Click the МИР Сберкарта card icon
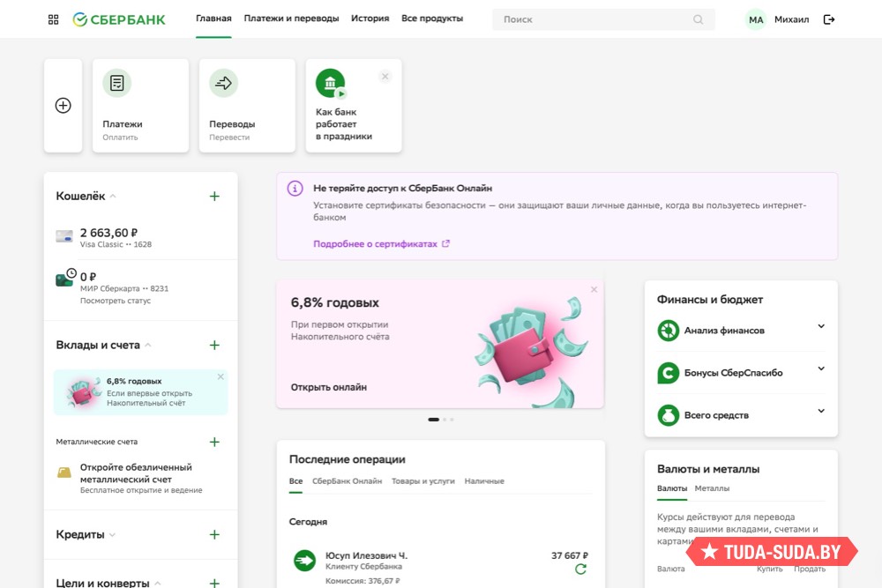This screenshot has height=588, width=882. tap(65, 278)
